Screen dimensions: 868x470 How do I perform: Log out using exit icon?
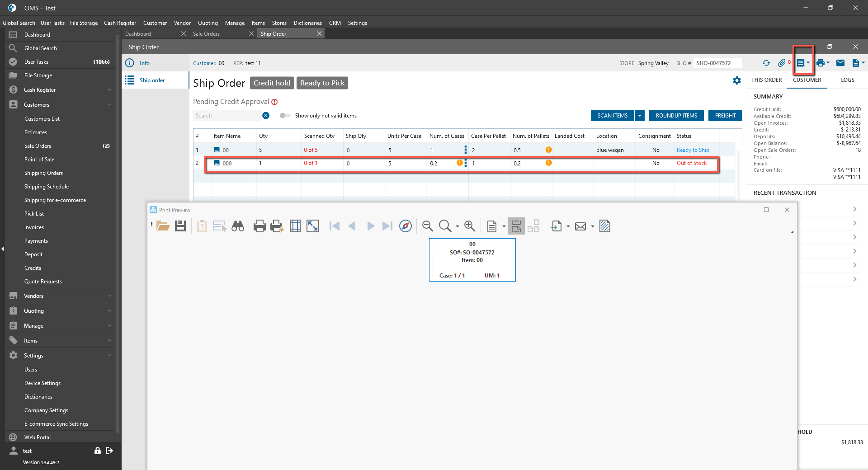click(x=109, y=451)
